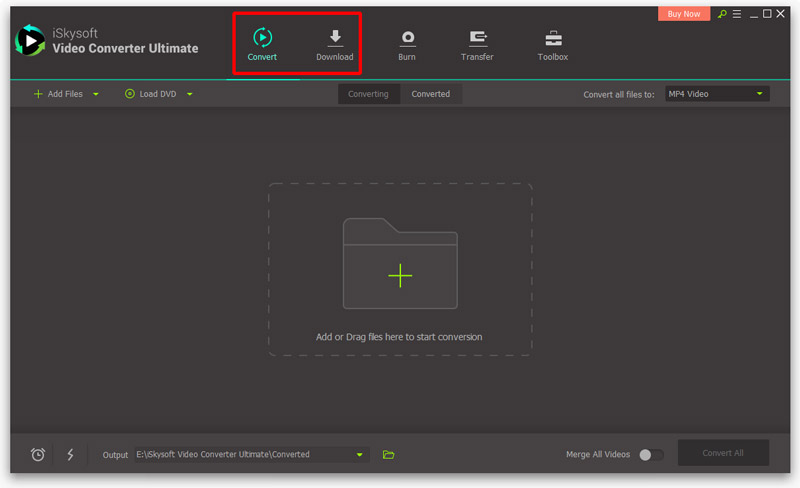Switch to the Converting tab
The image size is (800, 488).
(368, 94)
